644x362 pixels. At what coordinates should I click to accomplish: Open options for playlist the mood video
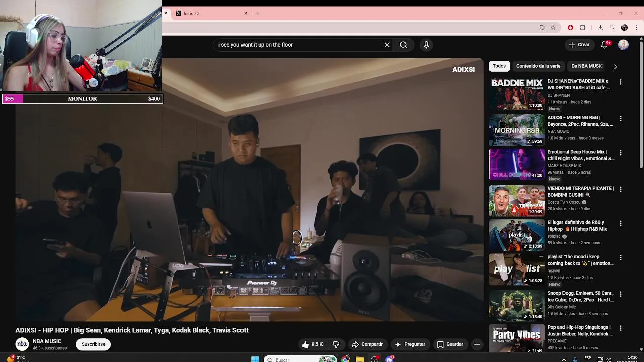point(620,257)
